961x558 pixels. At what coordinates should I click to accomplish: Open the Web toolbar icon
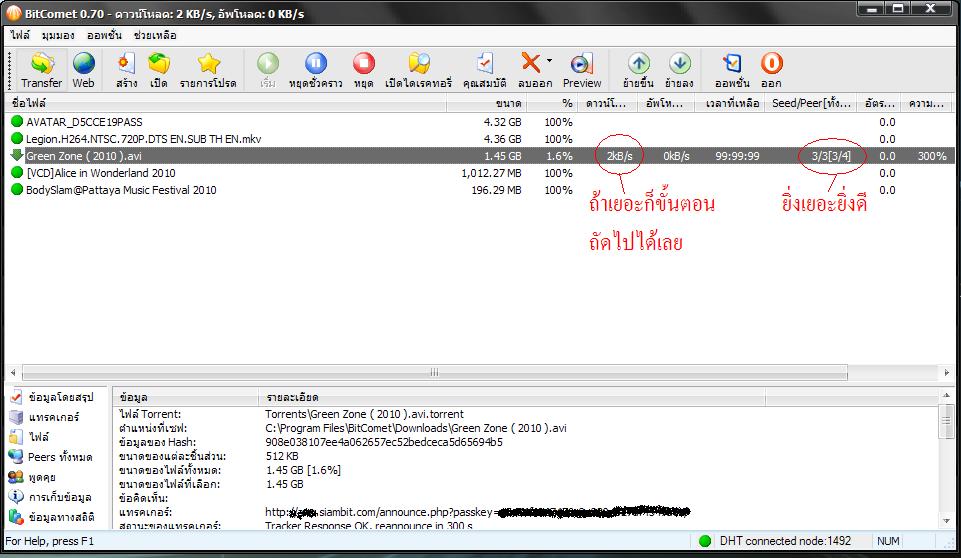coord(83,64)
